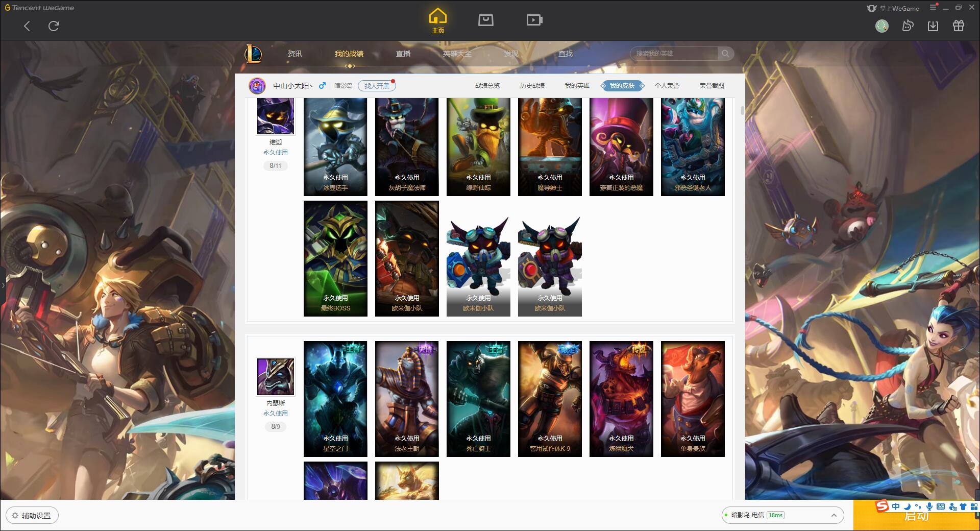Toggle the Chinese 中 input mode icon
Screen dimensions: 980x531
(x=896, y=506)
